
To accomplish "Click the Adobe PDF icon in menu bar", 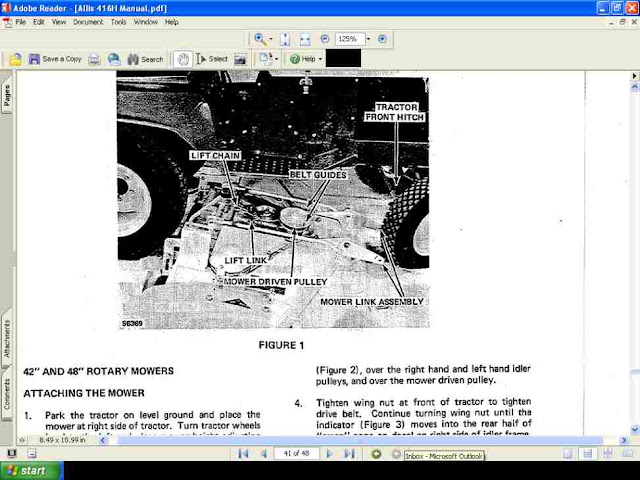I will (x=7, y=22).
